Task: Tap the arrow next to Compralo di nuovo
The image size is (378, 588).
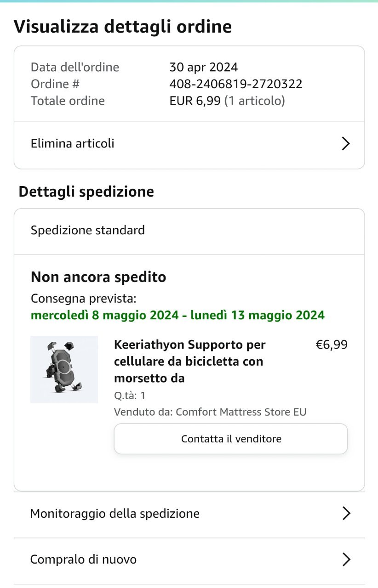Action: coord(346,560)
